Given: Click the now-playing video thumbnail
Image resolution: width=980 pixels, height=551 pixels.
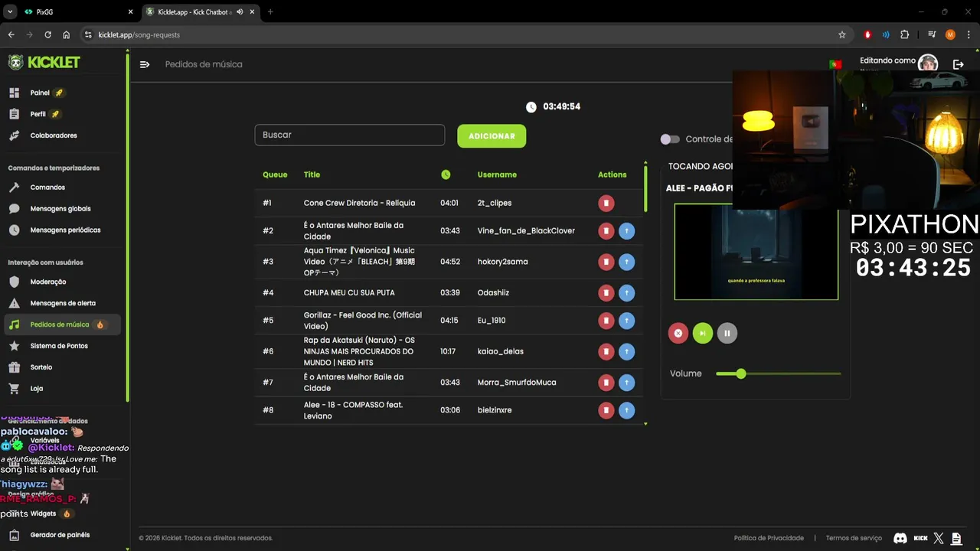Looking at the screenshot, I should (756, 252).
